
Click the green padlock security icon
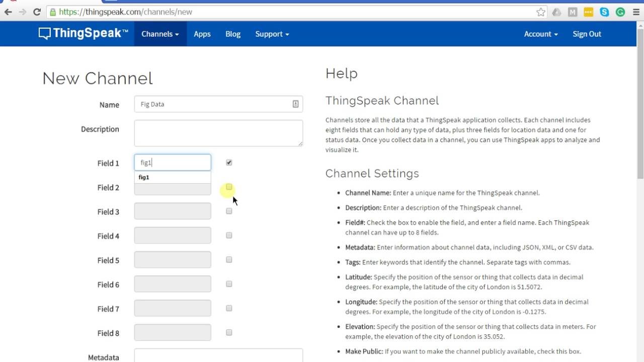point(53,12)
